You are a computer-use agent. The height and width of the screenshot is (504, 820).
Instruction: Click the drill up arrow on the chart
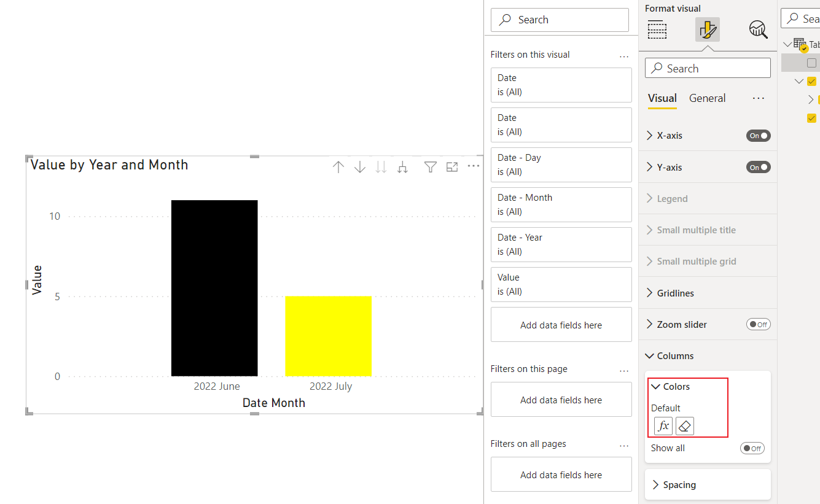(x=338, y=167)
